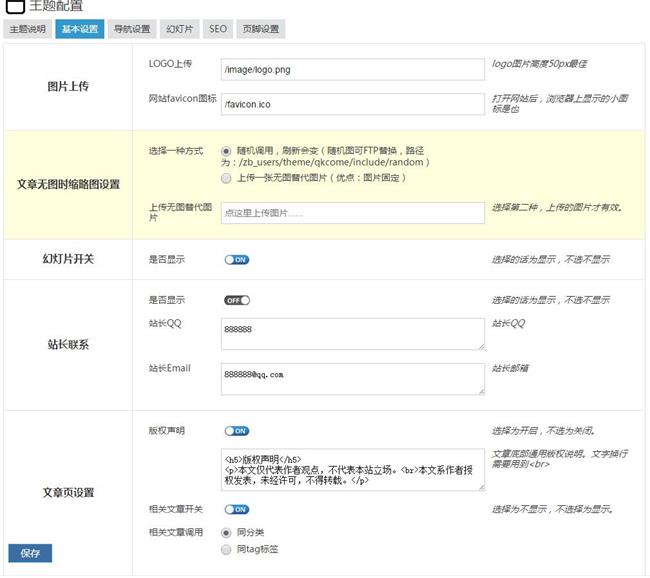The image size is (650, 578).
Task: Click the 站长QQ textarea resize handle
Action: point(481,347)
